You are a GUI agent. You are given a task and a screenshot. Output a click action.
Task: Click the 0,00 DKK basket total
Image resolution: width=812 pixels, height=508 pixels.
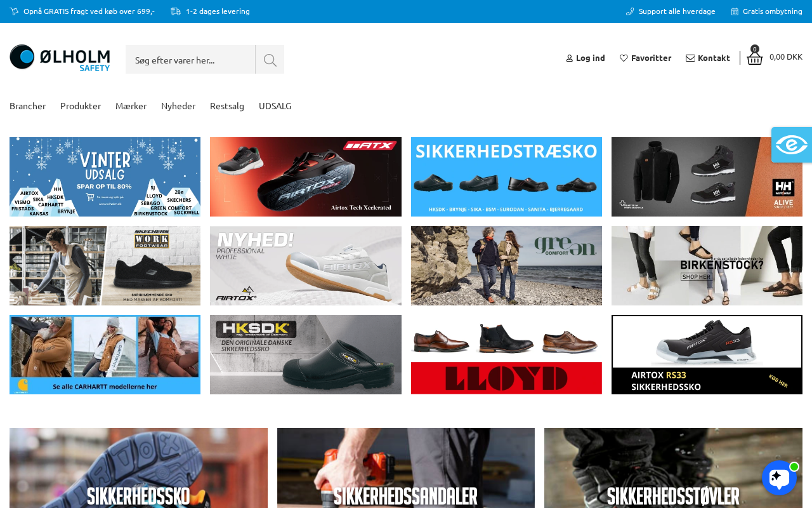786,57
